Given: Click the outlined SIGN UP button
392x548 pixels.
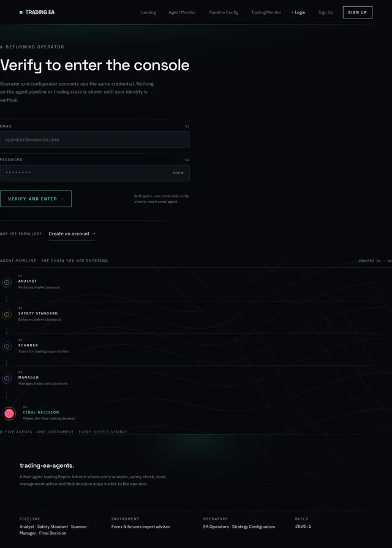Looking at the screenshot, I should pos(358,12).
